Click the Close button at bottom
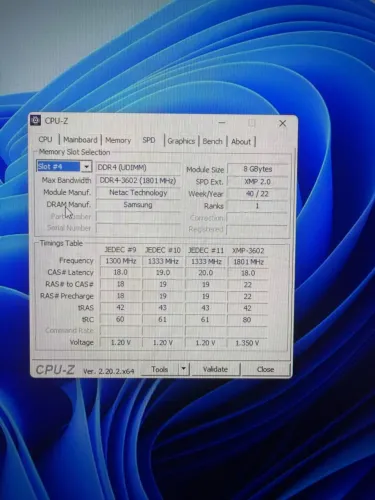 pyautogui.click(x=265, y=369)
